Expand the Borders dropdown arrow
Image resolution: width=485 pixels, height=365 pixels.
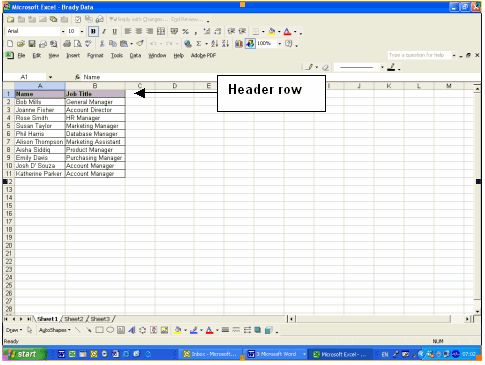coord(263,32)
